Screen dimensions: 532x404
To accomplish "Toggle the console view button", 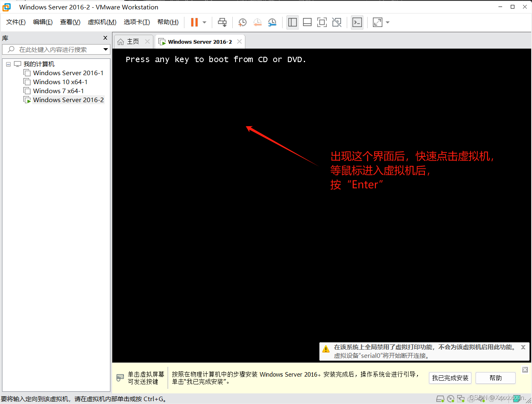I will click(x=357, y=22).
